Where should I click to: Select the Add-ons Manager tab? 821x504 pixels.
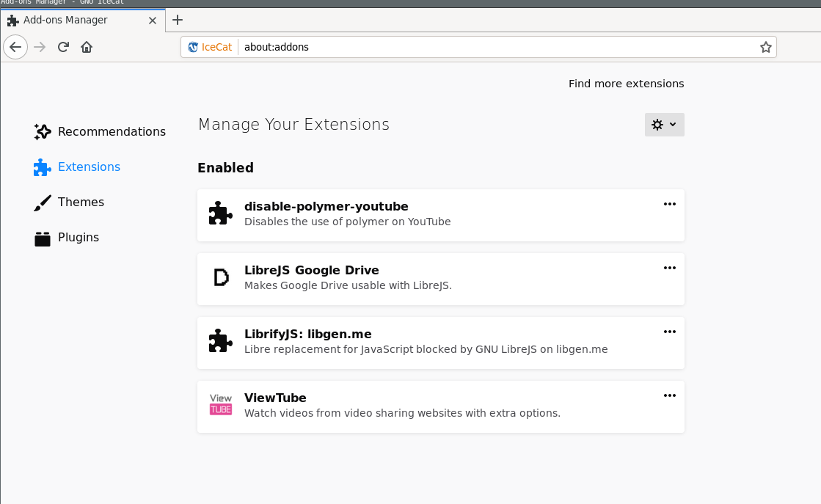83,21
